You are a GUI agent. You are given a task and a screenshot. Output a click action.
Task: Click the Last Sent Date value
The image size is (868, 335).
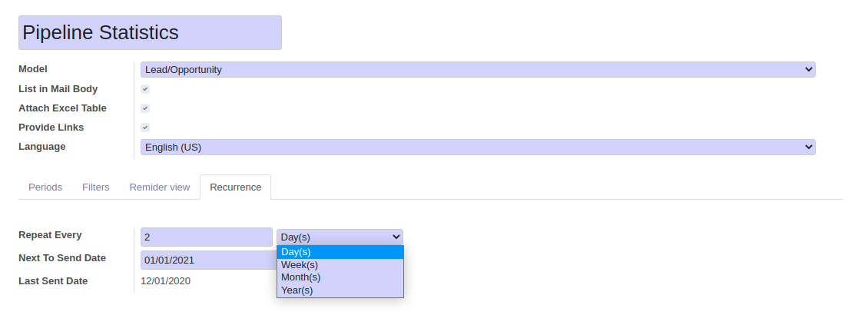click(x=165, y=281)
